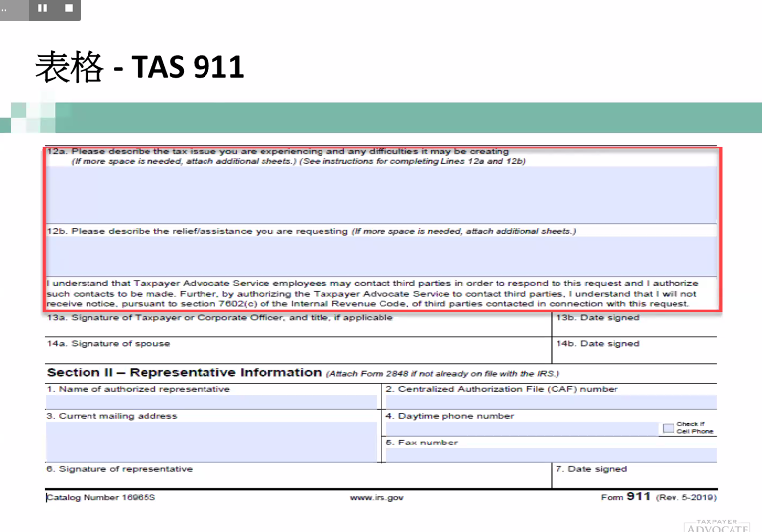Viewport: 762px width, 532px height.
Task: Click the representative's 7. Date signed box
Action: click(x=634, y=476)
